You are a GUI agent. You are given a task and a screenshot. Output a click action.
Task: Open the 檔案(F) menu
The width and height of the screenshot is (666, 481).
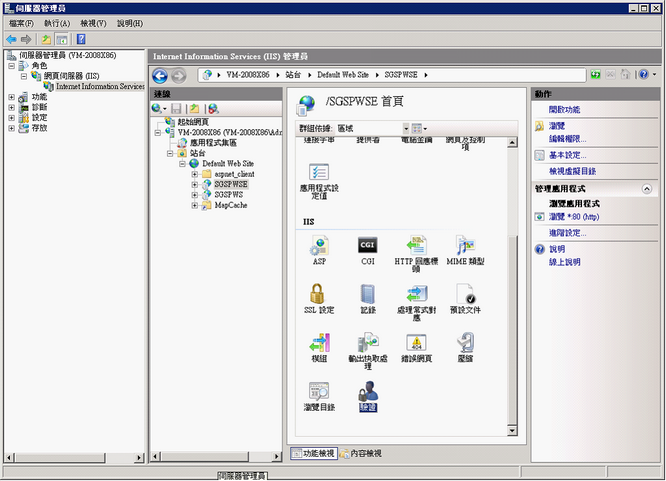click(21, 23)
